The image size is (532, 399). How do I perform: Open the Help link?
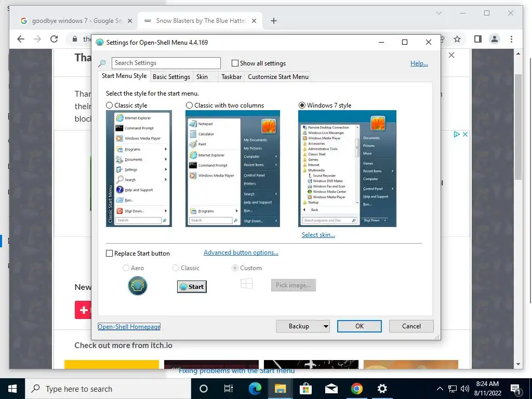(x=419, y=63)
